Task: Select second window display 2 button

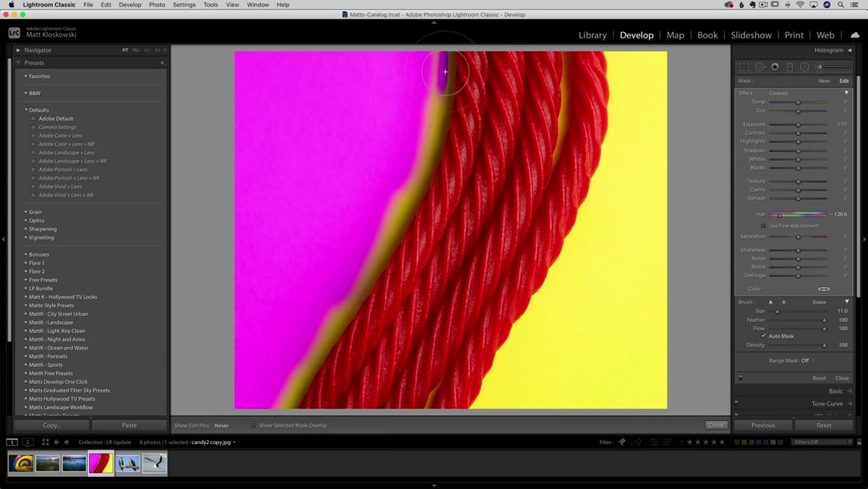Action: pyautogui.click(x=27, y=442)
